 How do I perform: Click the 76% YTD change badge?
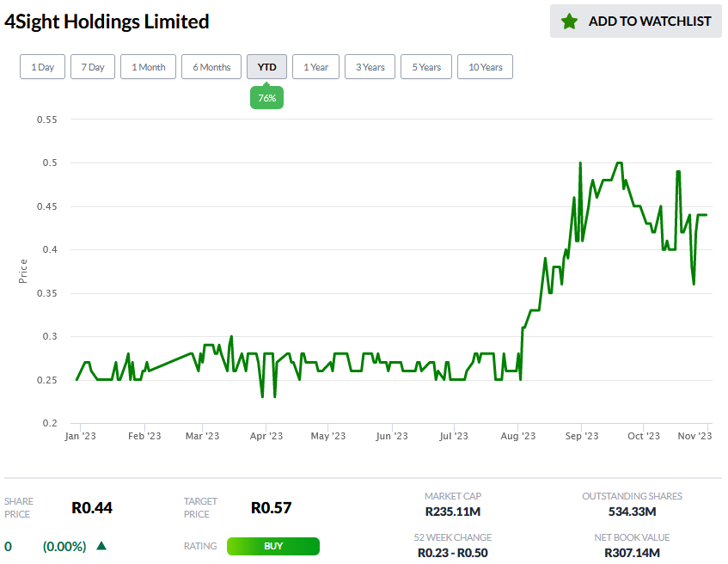pyautogui.click(x=266, y=98)
